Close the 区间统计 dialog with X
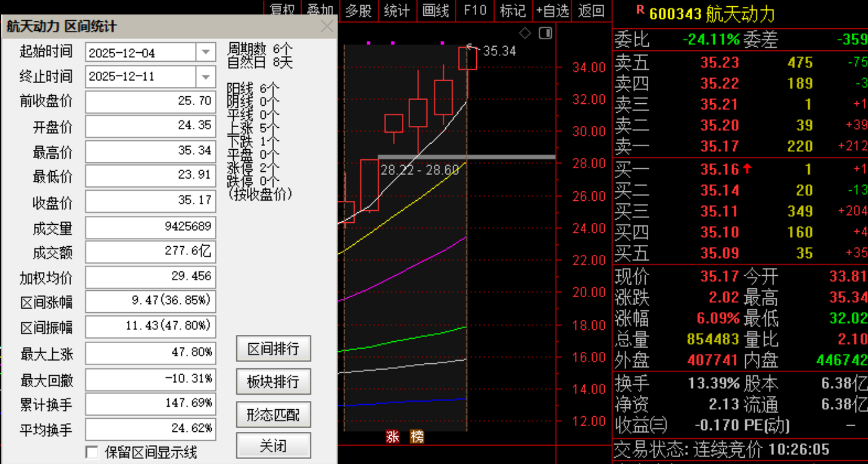Image resolution: width=868 pixels, height=464 pixels. [327, 26]
